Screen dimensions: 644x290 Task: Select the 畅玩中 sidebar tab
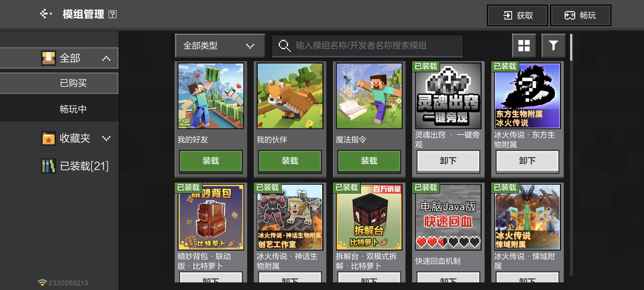point(59,109)
